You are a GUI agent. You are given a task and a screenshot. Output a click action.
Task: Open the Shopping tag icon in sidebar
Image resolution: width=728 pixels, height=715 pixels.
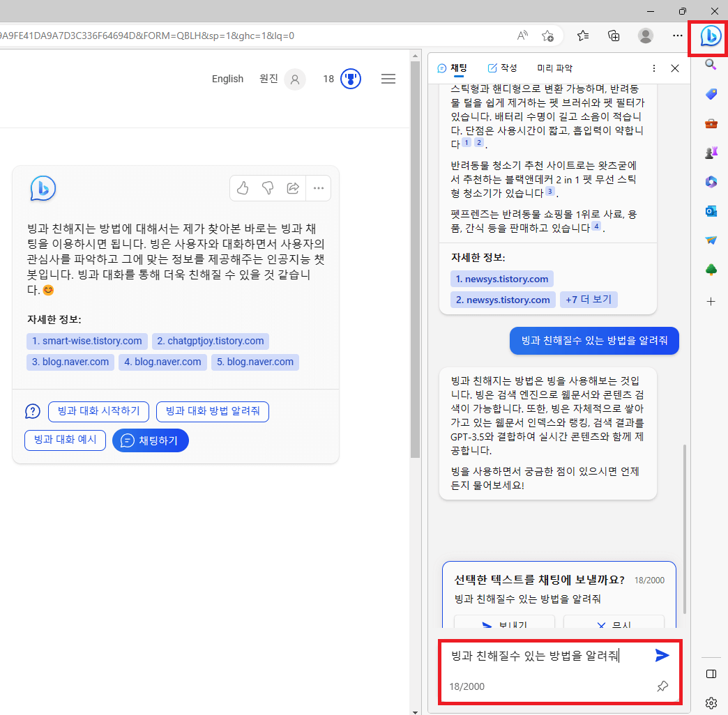(711, 93)
